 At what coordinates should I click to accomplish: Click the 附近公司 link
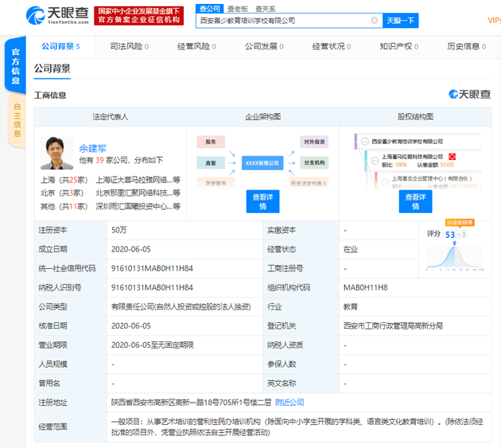tap(289, 403)
